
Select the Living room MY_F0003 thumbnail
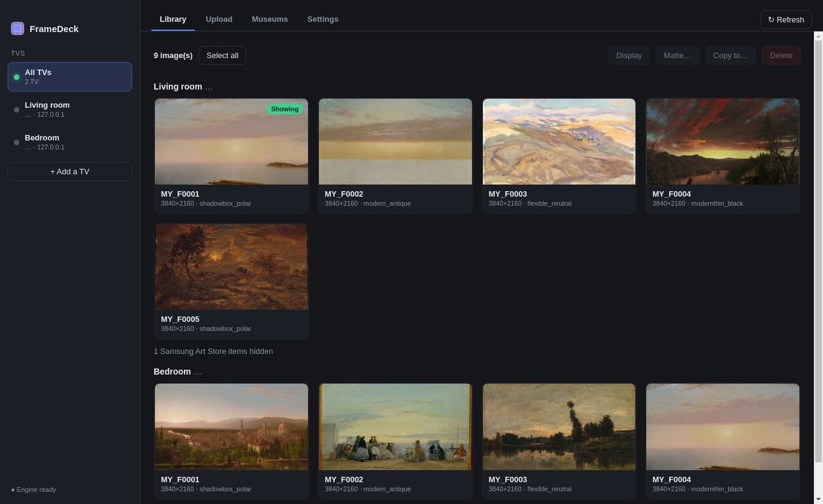(x=559, y=142)
